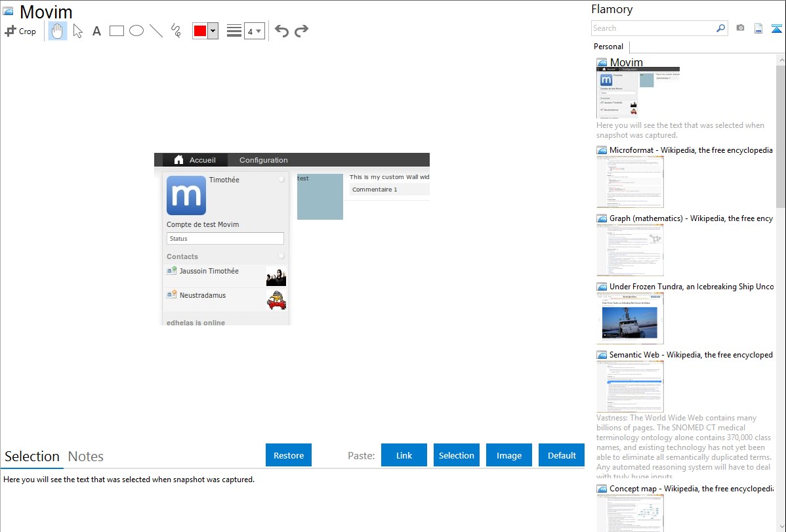
Task: Select "Under Frozen Tundra, an Icebreaking Ship" title
Action: [692, 287]
